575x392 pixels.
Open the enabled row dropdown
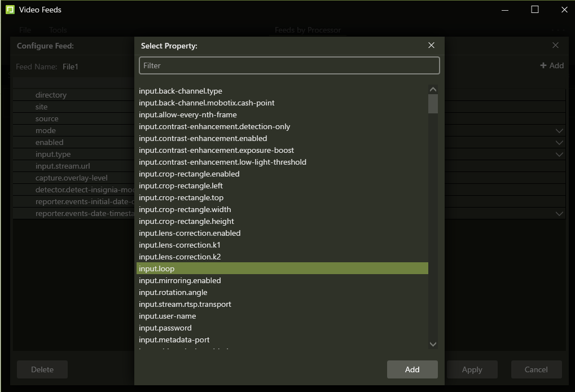point(559,143)
